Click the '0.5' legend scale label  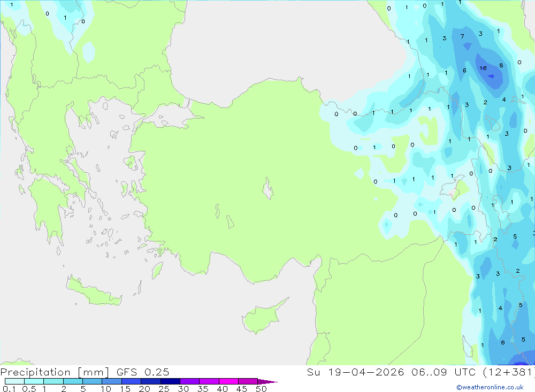coord(29,389)
